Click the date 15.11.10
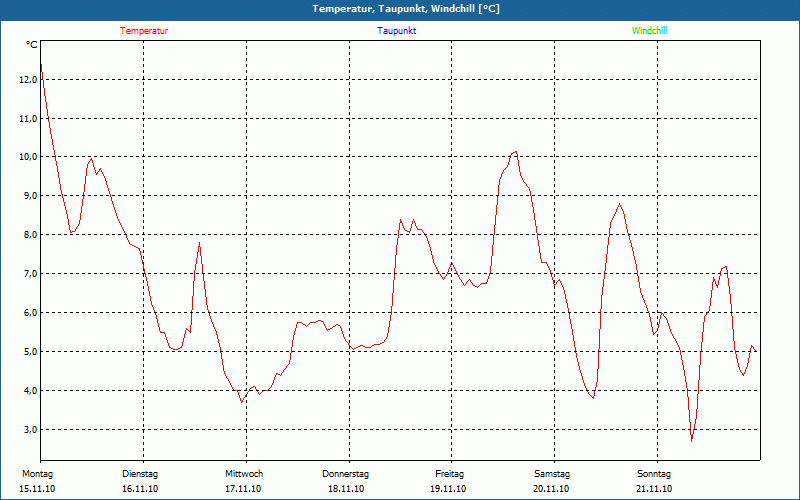Screen dimensions: 800x500 tap(37, 489)
